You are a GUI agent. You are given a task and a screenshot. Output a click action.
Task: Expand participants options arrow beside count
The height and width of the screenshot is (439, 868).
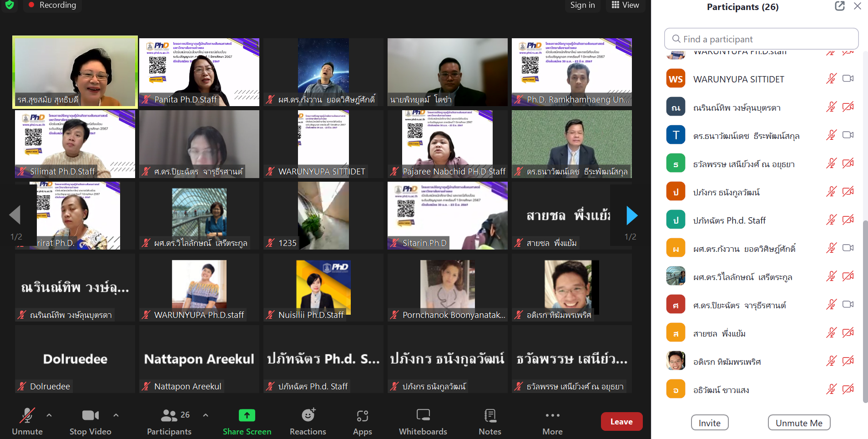pos(206,415)
